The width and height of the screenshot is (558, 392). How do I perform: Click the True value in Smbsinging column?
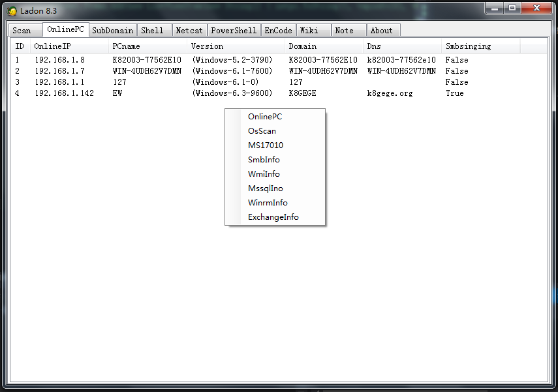click(x=455, y=93)
